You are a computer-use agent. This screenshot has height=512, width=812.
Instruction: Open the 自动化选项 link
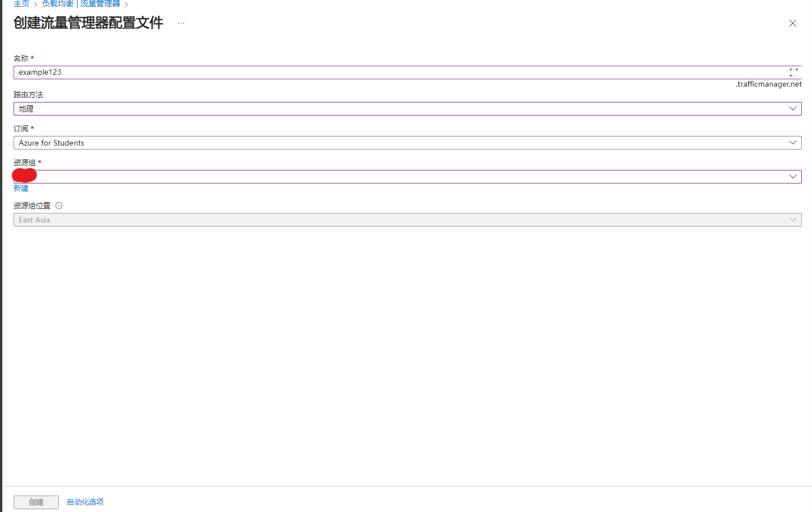86,502
